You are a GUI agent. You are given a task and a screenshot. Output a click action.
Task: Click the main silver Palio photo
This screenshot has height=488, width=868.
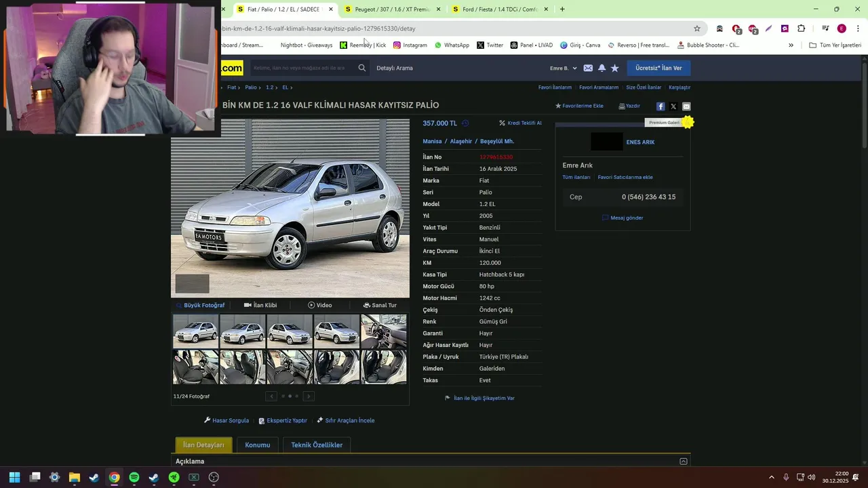click(x=290, y=209)
